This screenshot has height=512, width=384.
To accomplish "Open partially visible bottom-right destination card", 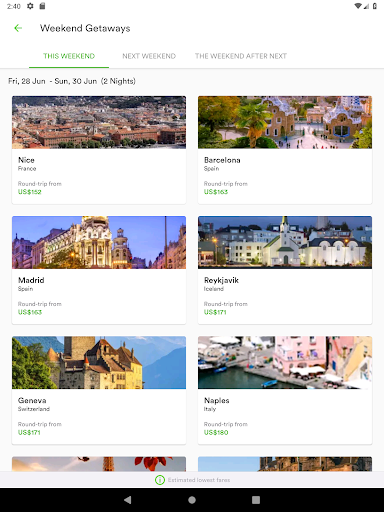I will tap(285, 464).
